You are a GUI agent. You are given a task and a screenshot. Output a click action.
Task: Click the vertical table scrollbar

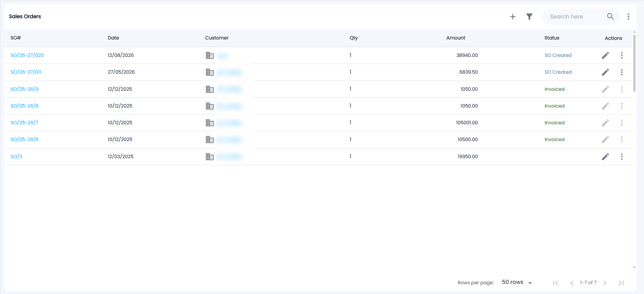(x=634, y=63)
